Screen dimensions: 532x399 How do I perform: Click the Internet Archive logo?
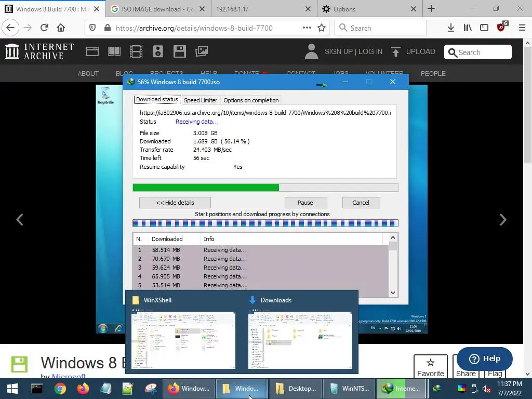pos(39,51)
